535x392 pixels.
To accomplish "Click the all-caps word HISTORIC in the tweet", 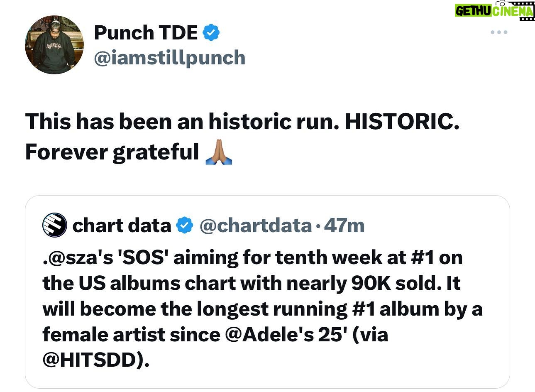I will click(401, 122).
